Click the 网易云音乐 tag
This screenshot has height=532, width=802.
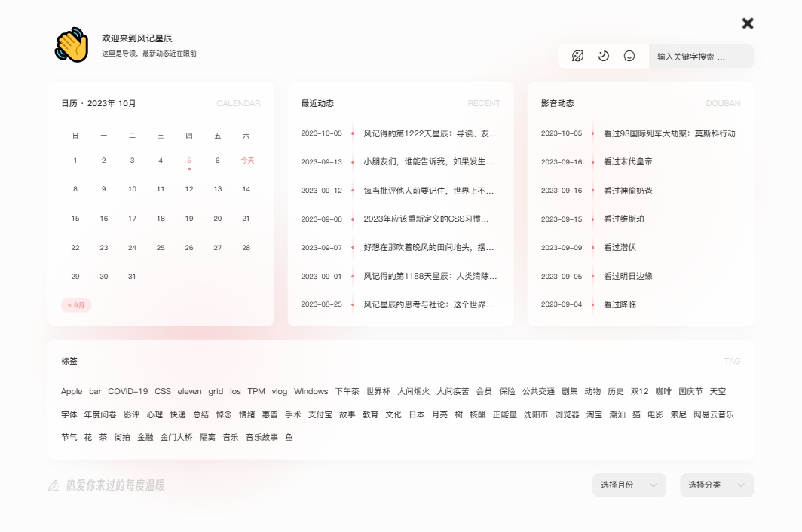(x=713, y=414)
